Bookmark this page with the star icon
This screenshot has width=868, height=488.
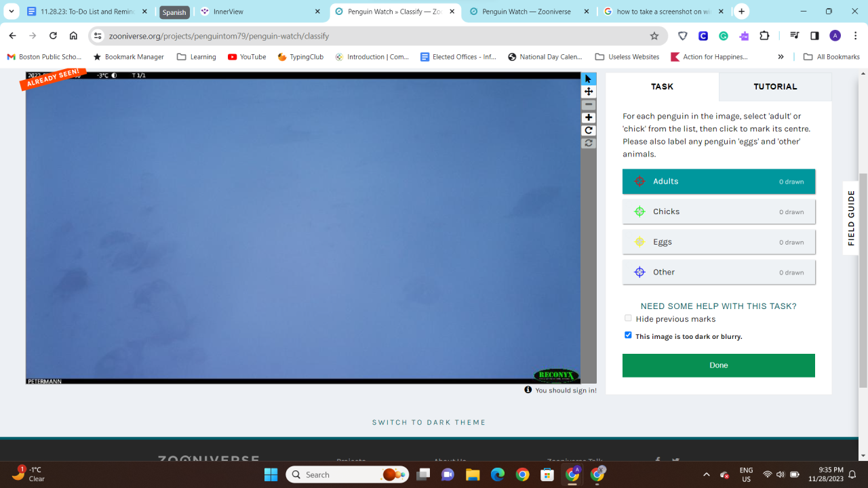[654, 36]
